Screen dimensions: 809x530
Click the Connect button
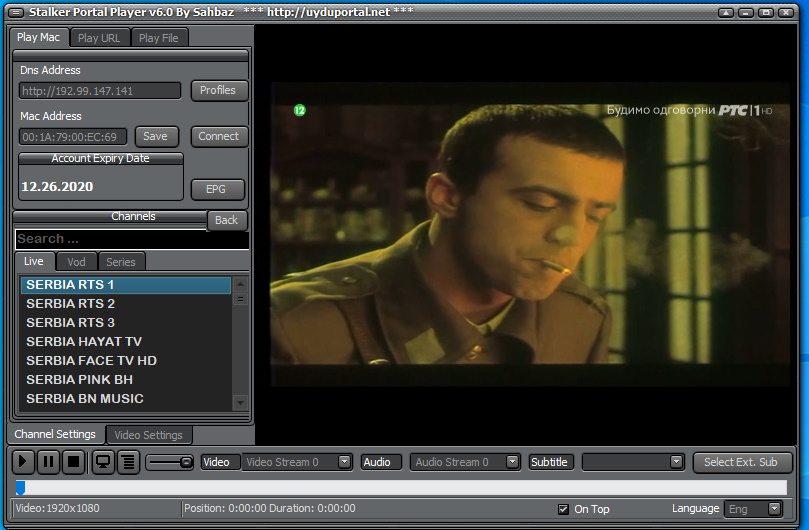click(x=219, y=136)
